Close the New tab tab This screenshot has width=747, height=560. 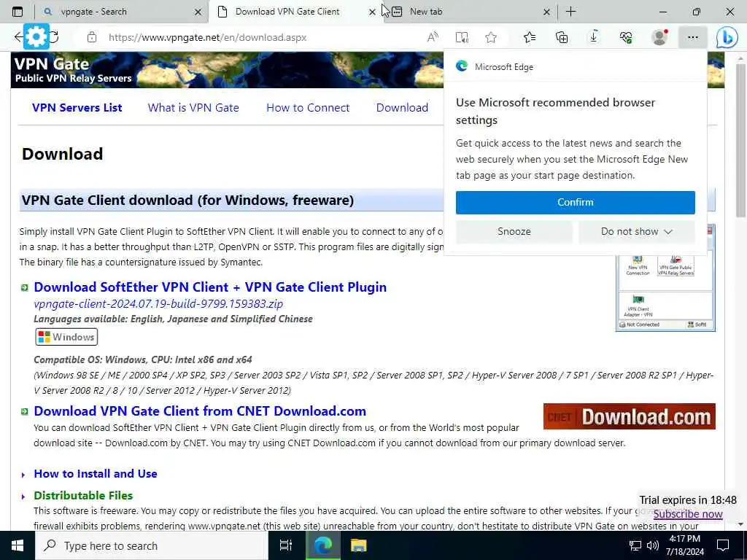coord(547,12)
